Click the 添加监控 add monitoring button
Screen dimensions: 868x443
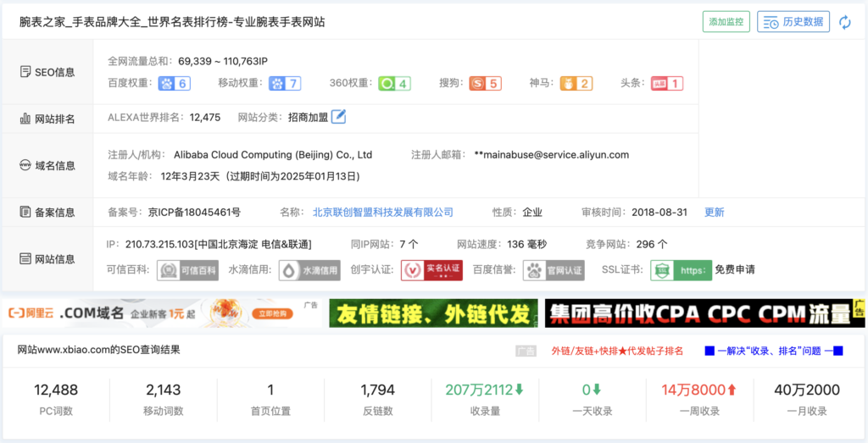pos(726,22)
